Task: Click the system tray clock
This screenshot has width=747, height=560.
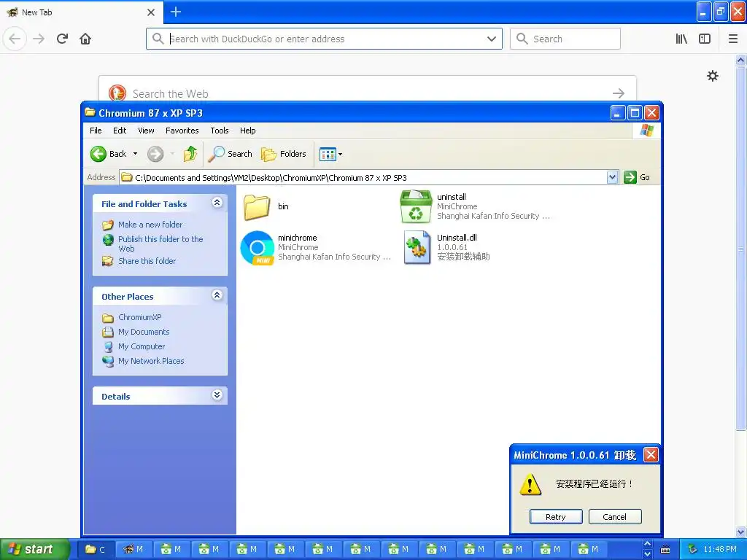Action: [x=719, y=549]
